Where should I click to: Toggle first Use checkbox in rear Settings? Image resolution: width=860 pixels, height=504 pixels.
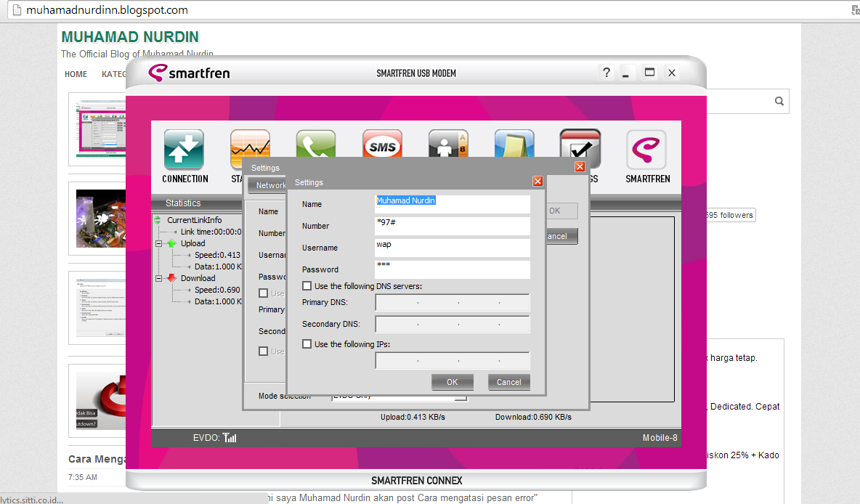pos(263,293)
